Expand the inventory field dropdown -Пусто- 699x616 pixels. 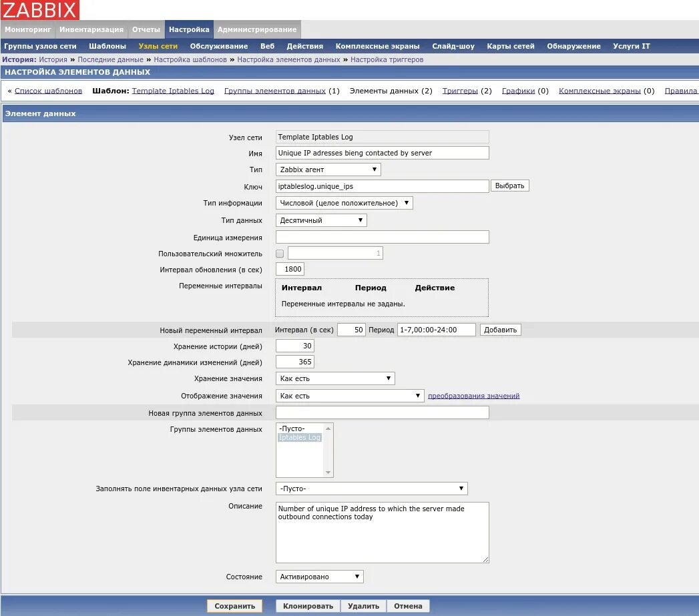pos(372,489)
